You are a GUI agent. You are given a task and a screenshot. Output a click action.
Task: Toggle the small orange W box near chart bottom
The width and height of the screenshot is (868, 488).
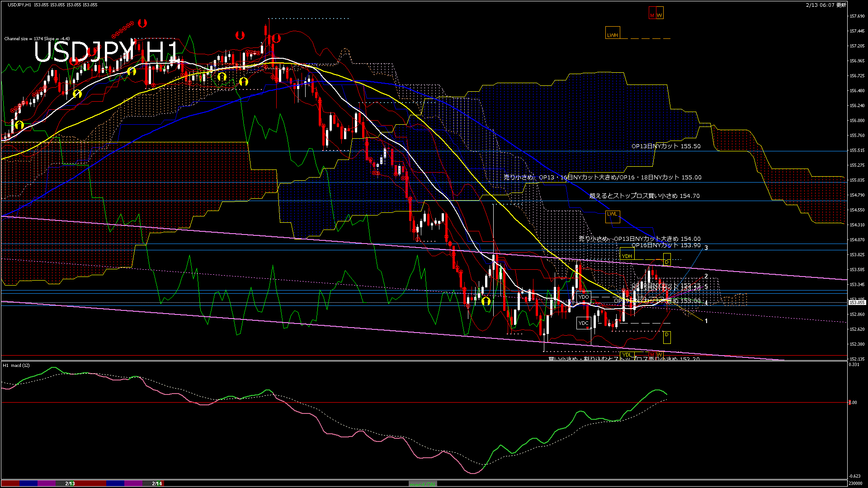(660, 355)
